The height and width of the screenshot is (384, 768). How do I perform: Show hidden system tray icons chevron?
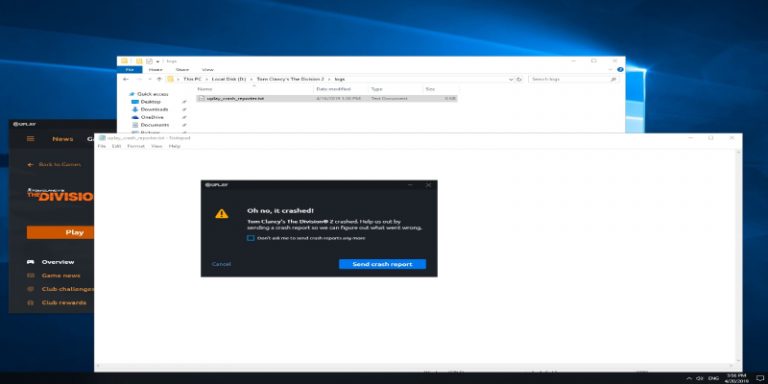[690, 378]
